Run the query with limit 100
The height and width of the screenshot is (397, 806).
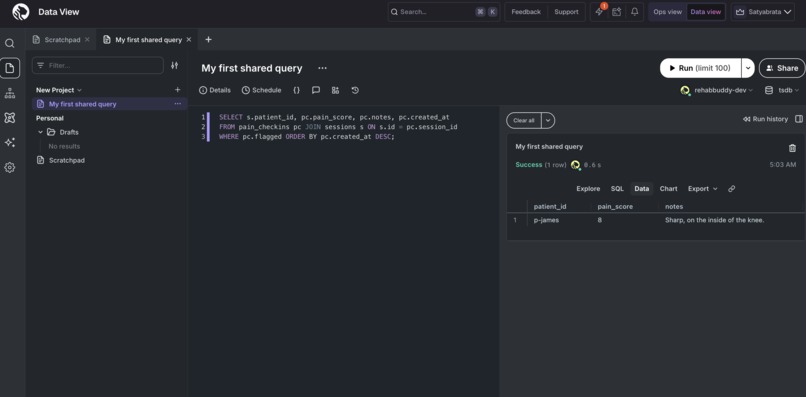pyautogui.click(x=700, y=68)
